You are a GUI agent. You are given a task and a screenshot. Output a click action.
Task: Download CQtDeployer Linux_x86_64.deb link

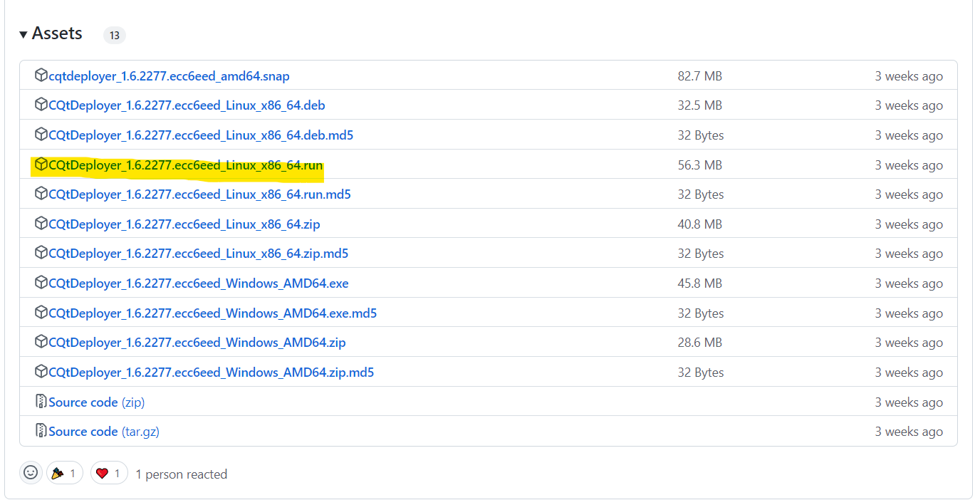[x=187, y=105]
